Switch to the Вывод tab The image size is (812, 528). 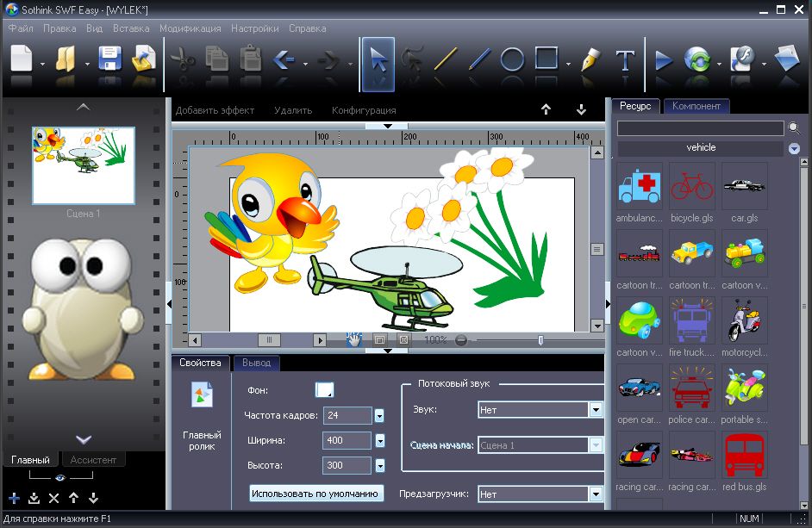(x=256, y=363)
